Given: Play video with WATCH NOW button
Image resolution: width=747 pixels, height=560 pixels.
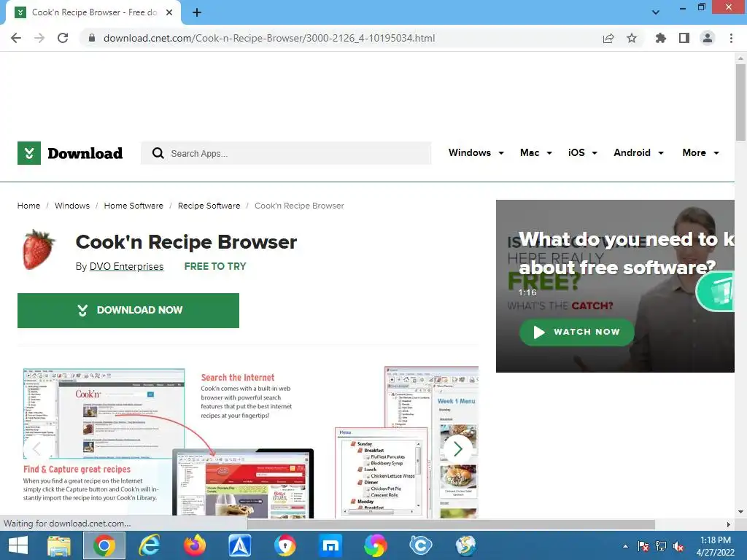Looking at the screenshot, I should (x=576, y=332).
